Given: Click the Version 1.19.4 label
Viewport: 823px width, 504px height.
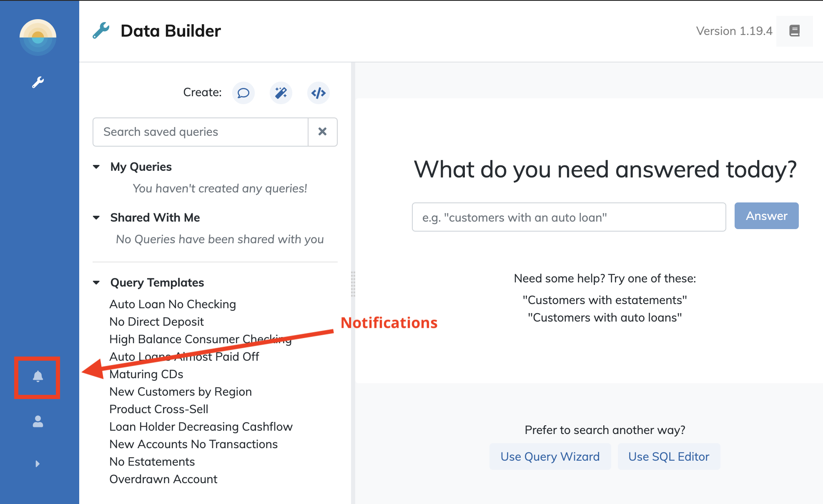Looking at the screenshot, I should coord(734,31).
